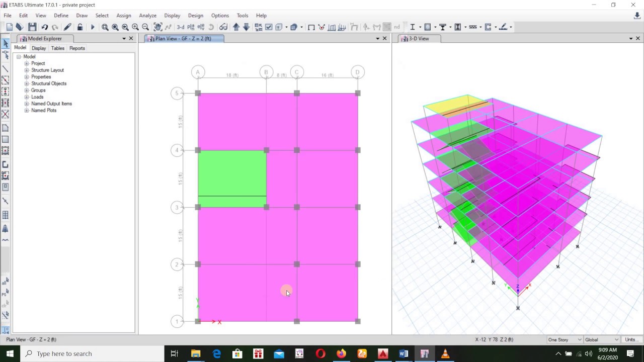Select the Pan hand tool

[x=158, y=27]
